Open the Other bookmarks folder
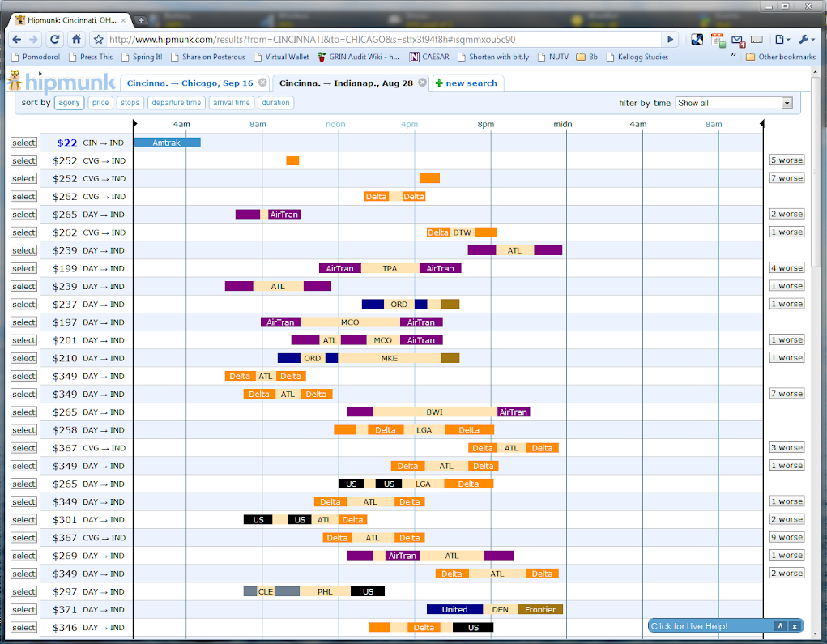827x644 pixels. (781, 57)
